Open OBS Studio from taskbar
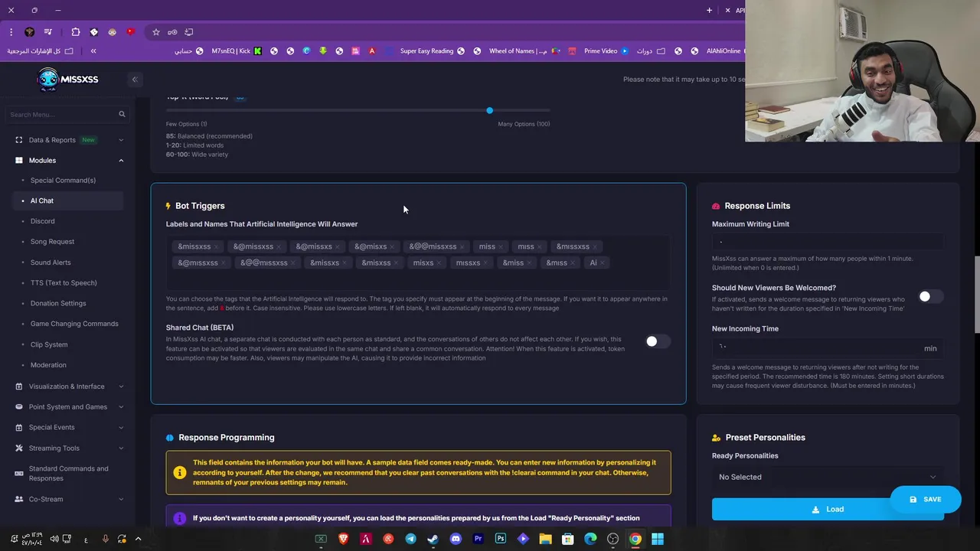The image size is (980, 551). point(612,539)
